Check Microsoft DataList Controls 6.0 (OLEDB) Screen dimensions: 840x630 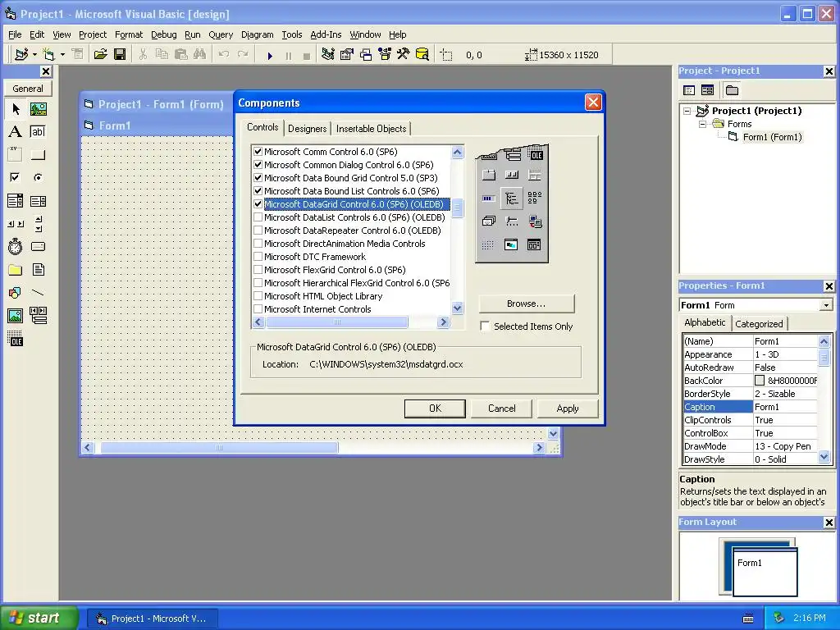coord(258,217)
